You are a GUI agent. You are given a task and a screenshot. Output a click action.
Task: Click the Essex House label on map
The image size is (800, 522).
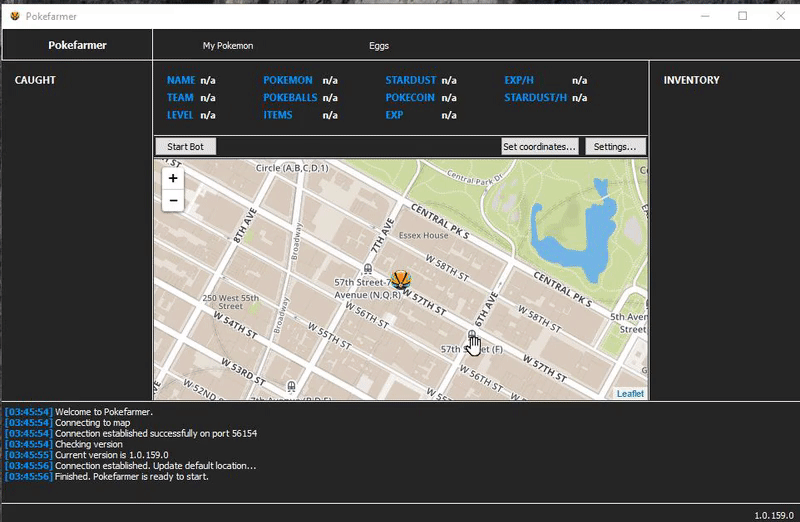(423, 235)
